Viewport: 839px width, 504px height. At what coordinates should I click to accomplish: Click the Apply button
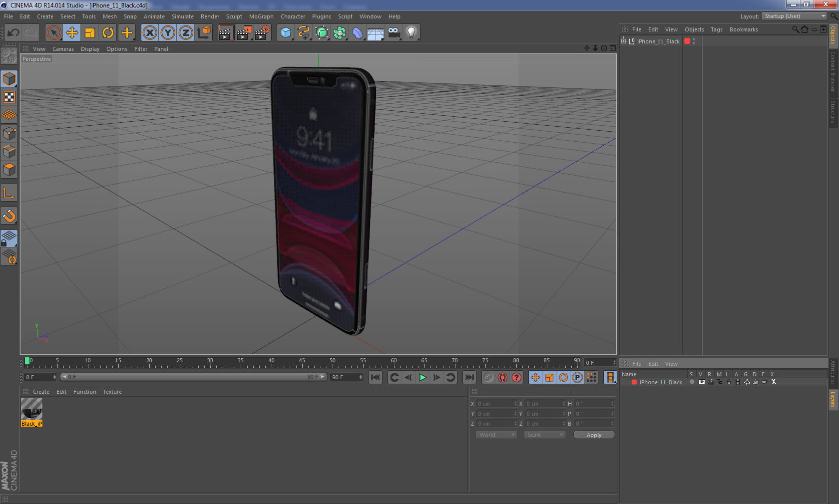tap(594, 435)
